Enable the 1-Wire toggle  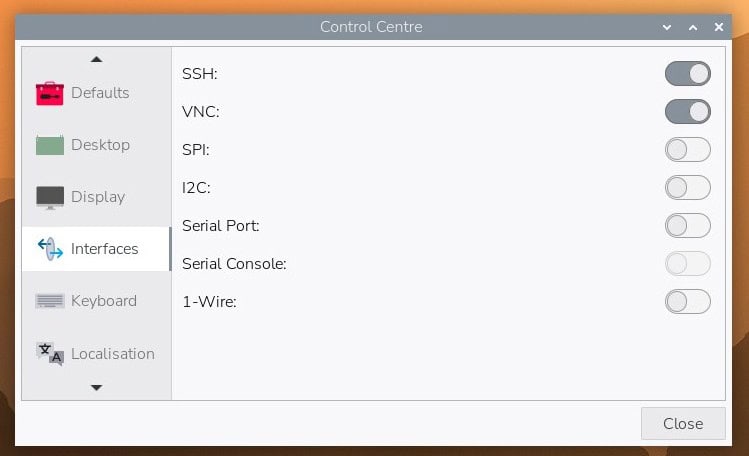click(x=687, y=301)
